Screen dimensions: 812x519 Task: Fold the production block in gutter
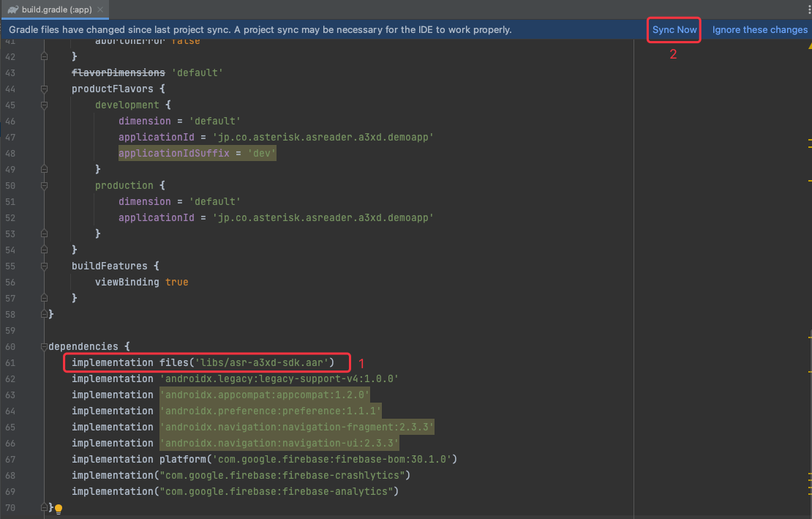45,185
